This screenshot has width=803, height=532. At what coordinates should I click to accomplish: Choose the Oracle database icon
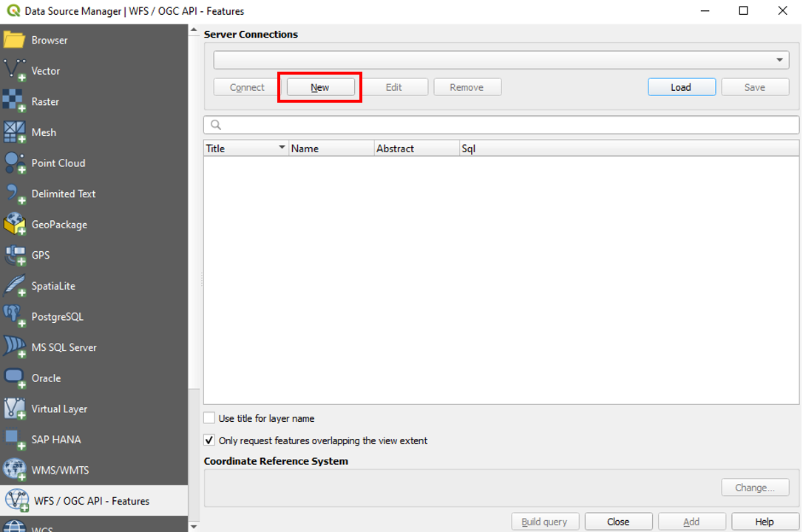[x=14, y=378]
